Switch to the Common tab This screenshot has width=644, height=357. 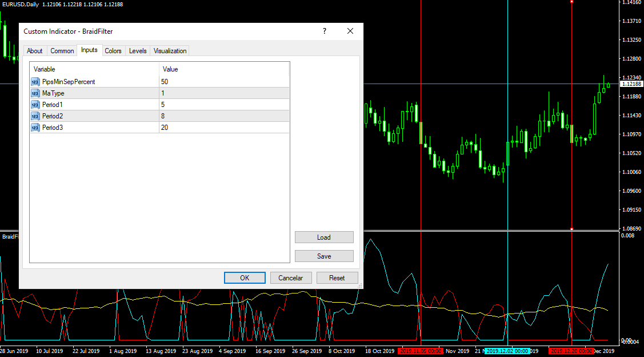[62, 51]
